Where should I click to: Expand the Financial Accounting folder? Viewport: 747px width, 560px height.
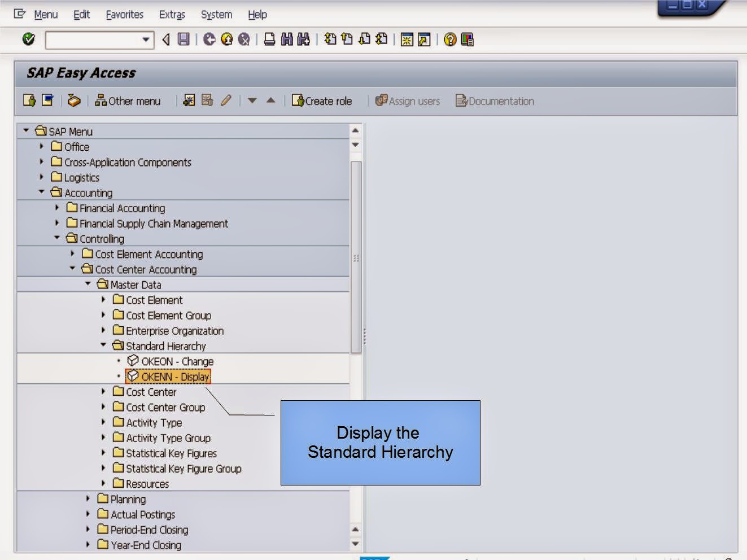tap(56, 207)
